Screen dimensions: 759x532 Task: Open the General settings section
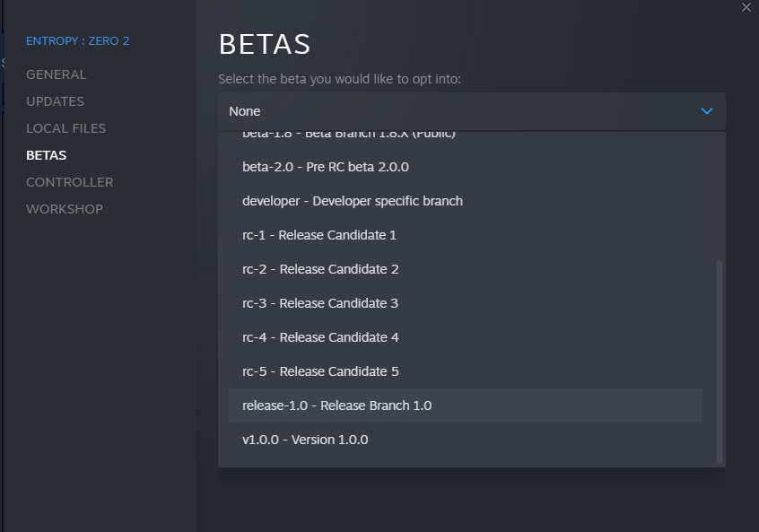click(57, 74)
